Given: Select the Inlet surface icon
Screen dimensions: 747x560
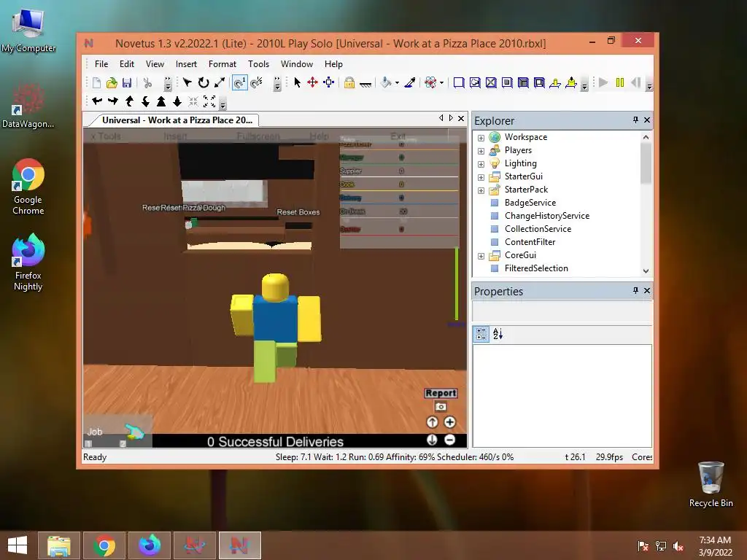Looking at the screenshot, I should pyautogui.click(x=523, y=83).
